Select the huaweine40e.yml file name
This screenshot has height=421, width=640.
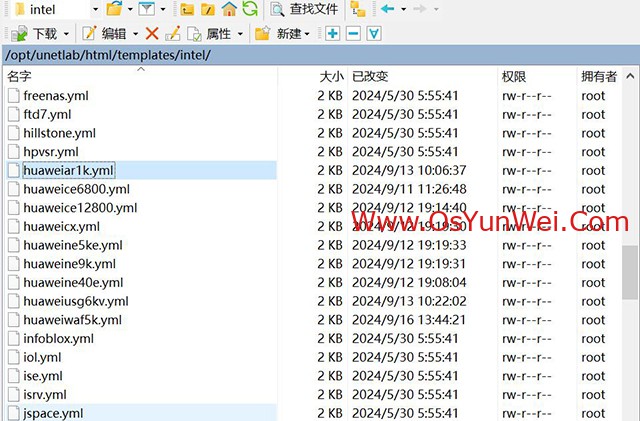click(x=73, y=283)
